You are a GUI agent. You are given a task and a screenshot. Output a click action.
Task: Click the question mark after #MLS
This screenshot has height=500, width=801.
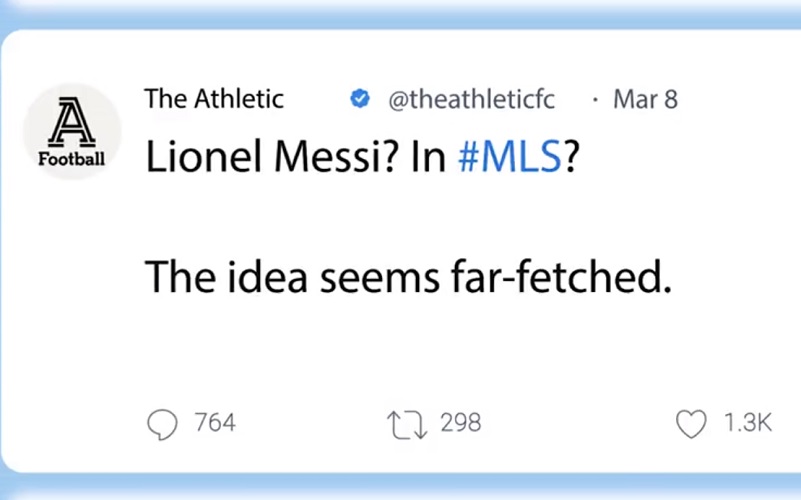click(x=571, y=158)
